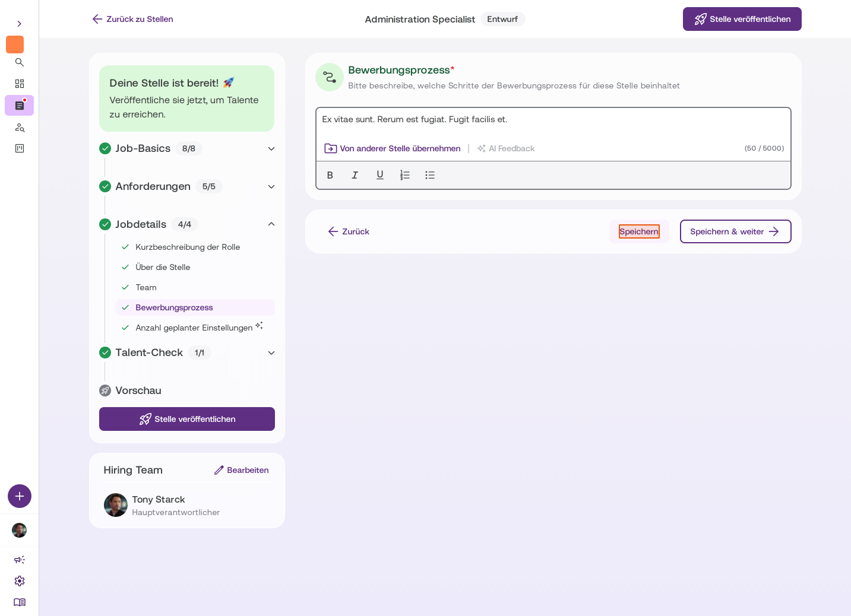851x616 pixels.
Task: Open settings gear in sidebar
Action: [x=20, y=581]
